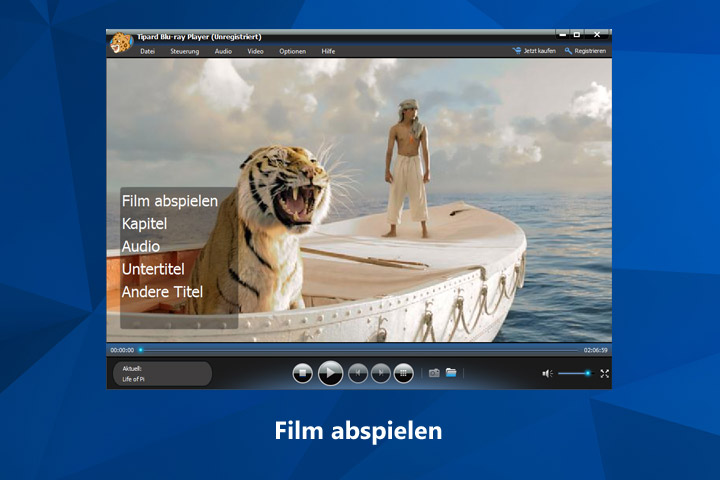This screenshot has width=720, height=480.
Task: Take a snapshot with the camera icon
Action: coord(434,373)
